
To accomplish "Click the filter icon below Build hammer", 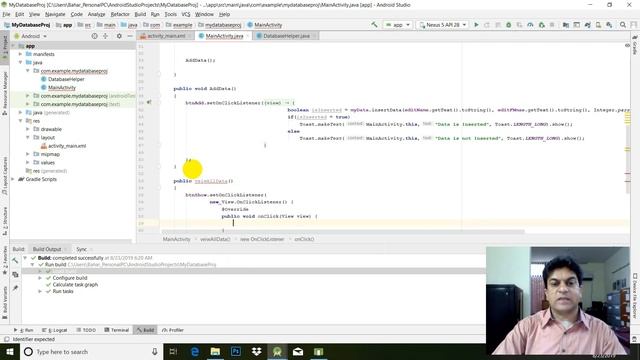I will point(15,275).
